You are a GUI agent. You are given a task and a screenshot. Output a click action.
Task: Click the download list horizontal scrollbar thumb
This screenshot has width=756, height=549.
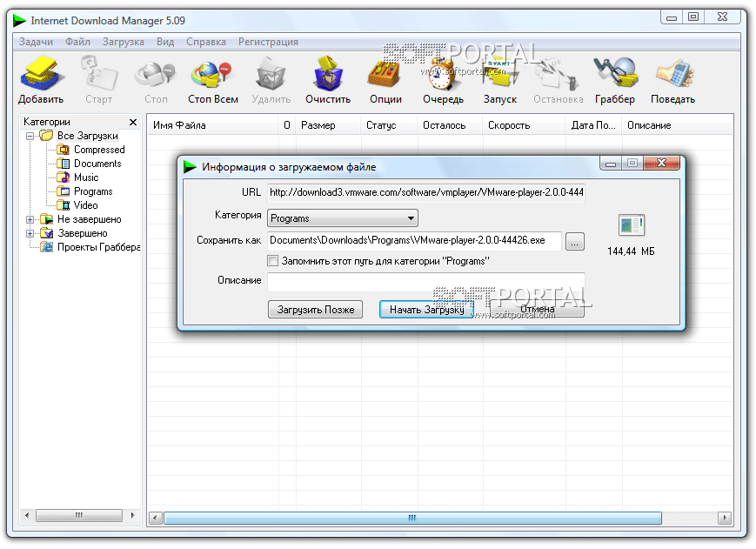[x=412, y=519]
